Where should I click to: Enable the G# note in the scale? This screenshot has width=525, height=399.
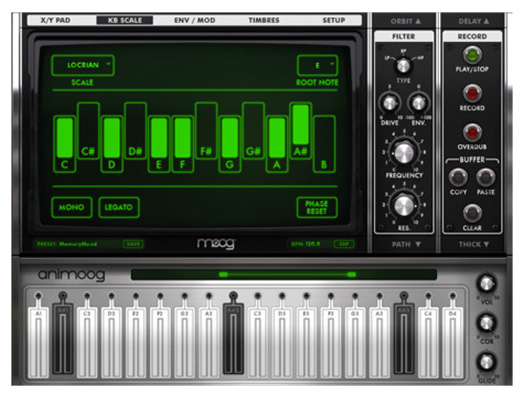pos(253,131)
